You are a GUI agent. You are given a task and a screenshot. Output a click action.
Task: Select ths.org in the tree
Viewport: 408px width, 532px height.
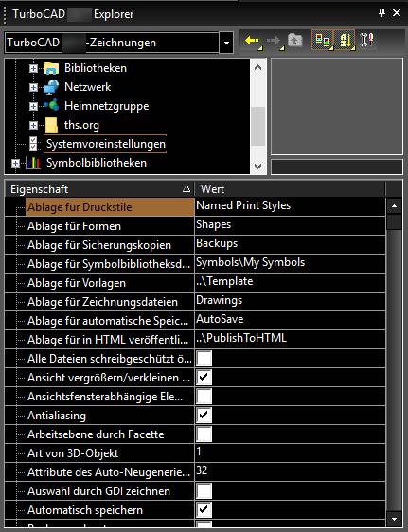81,125
